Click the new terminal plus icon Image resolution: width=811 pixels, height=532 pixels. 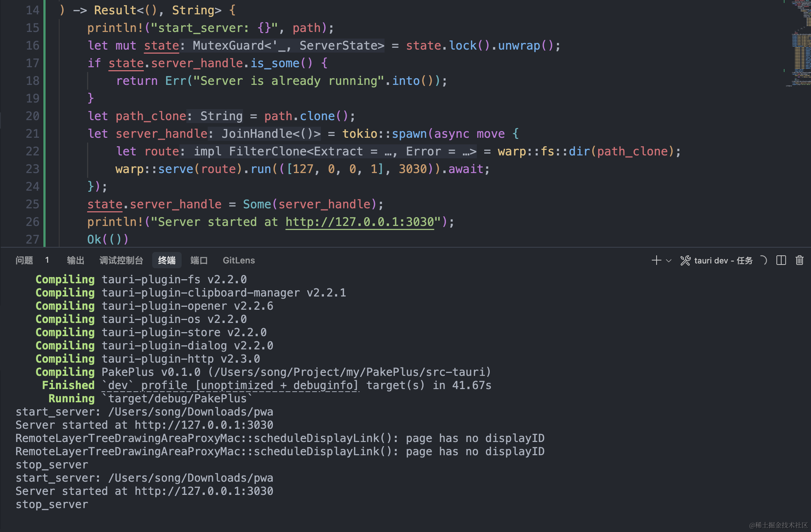pos(656,260)
